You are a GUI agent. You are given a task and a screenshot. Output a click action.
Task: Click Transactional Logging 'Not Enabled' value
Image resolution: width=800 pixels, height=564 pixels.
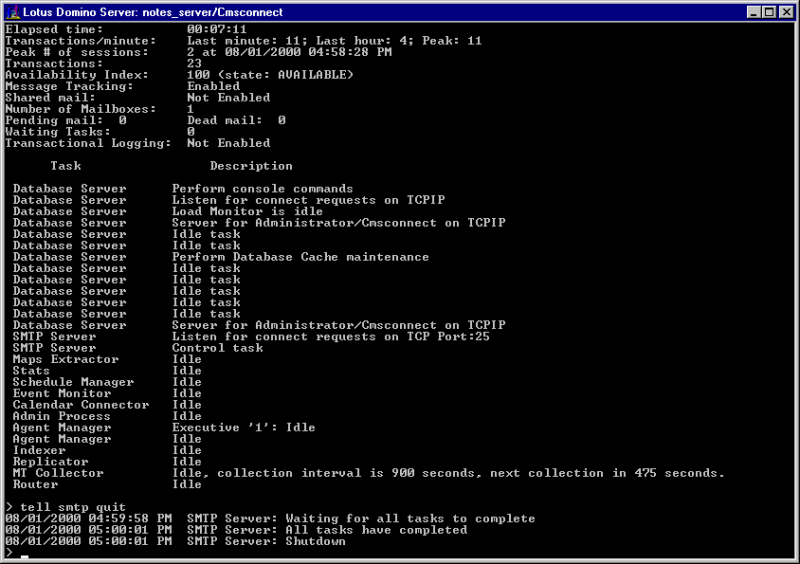pos(229,143)
